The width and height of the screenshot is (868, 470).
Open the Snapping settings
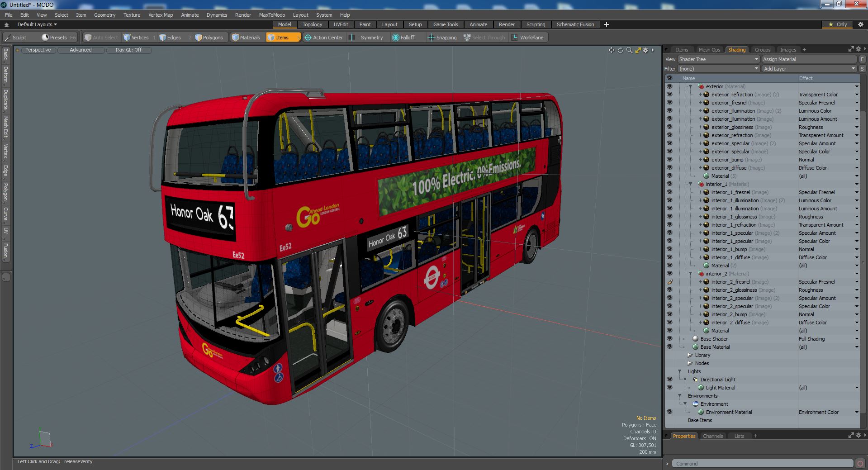click(443, 38)
